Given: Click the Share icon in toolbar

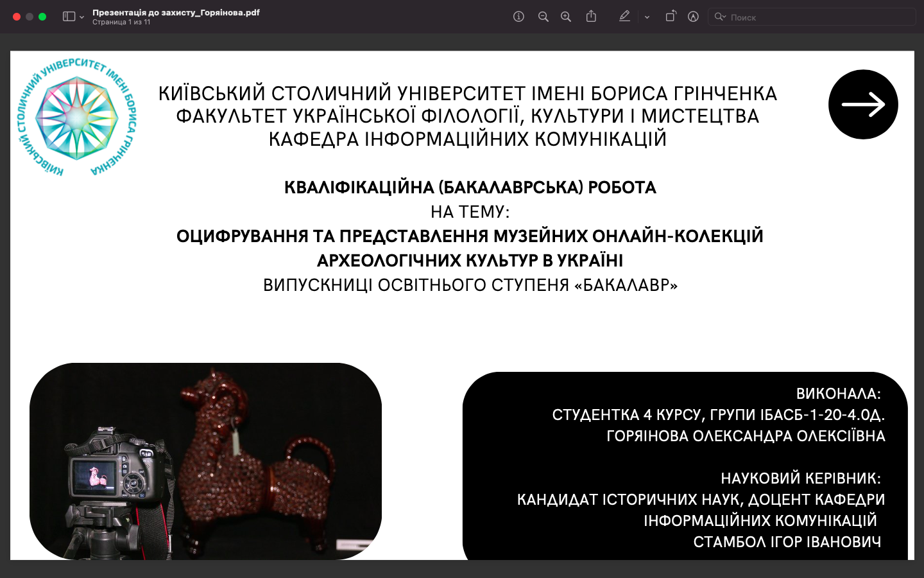Looking at the screenshot, I should click(x=591, y=17).
